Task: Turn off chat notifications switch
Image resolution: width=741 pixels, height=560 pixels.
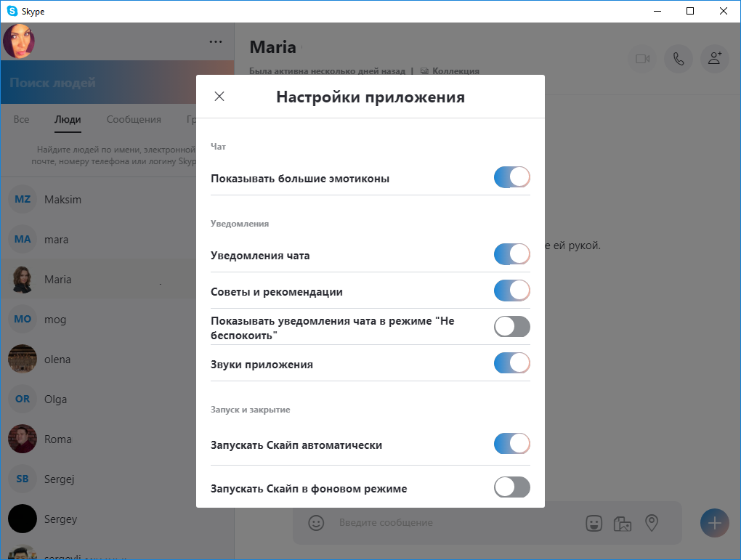Action: click(x=512, y=254)
